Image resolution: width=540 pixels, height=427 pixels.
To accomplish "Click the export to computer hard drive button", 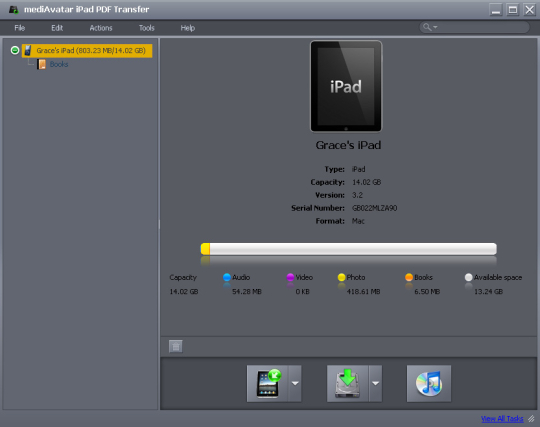I will coord(347,383).
